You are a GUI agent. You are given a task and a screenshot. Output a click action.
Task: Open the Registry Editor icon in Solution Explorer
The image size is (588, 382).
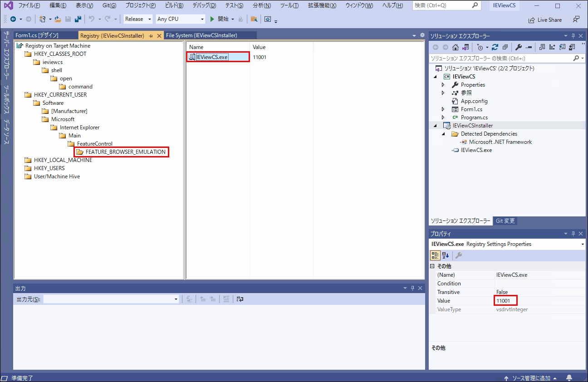click(552, 47)
